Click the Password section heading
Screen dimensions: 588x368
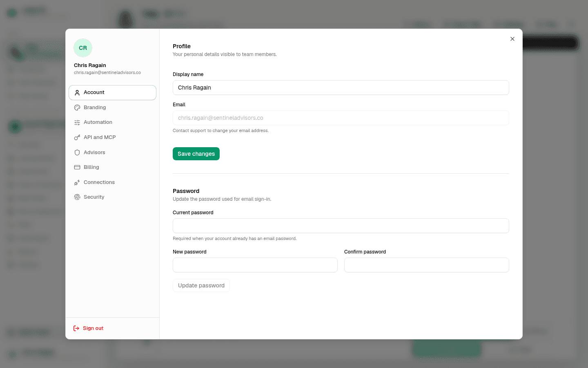[x=186, y=191]
